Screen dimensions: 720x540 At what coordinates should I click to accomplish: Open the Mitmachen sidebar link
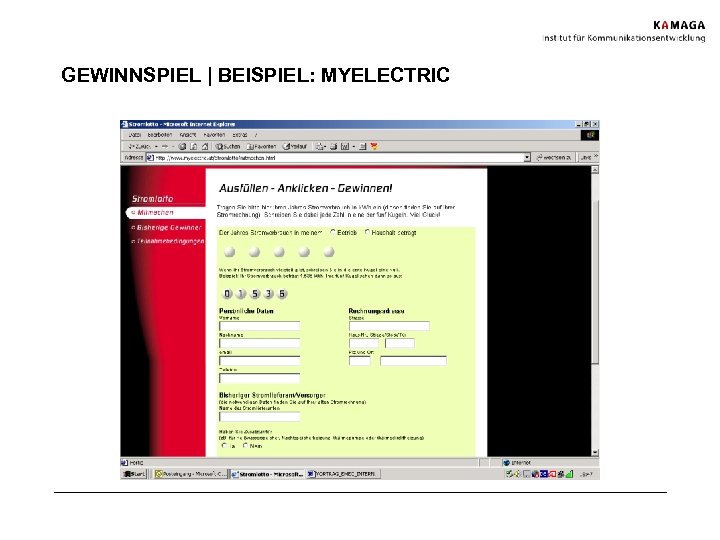[155, 213]
